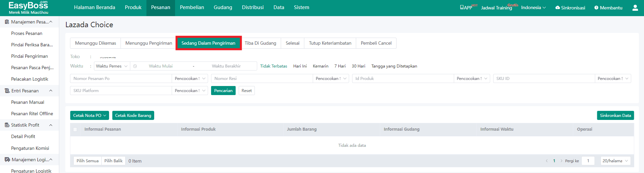Image resolution: width=644 pixels, height=173 pixels.
Task: Click the Manajemen Logistik truck icon
Action: [x=7, y=160]
